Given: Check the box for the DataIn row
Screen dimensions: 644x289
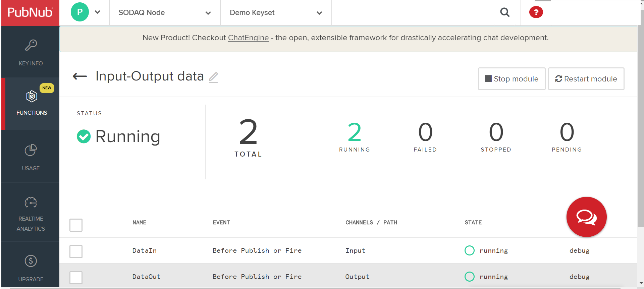Looking at the screenshot, I should (76, 251).
